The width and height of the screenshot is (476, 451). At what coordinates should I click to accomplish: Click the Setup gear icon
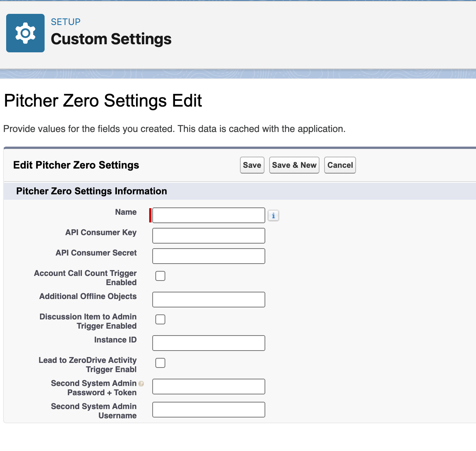point(25,33)
